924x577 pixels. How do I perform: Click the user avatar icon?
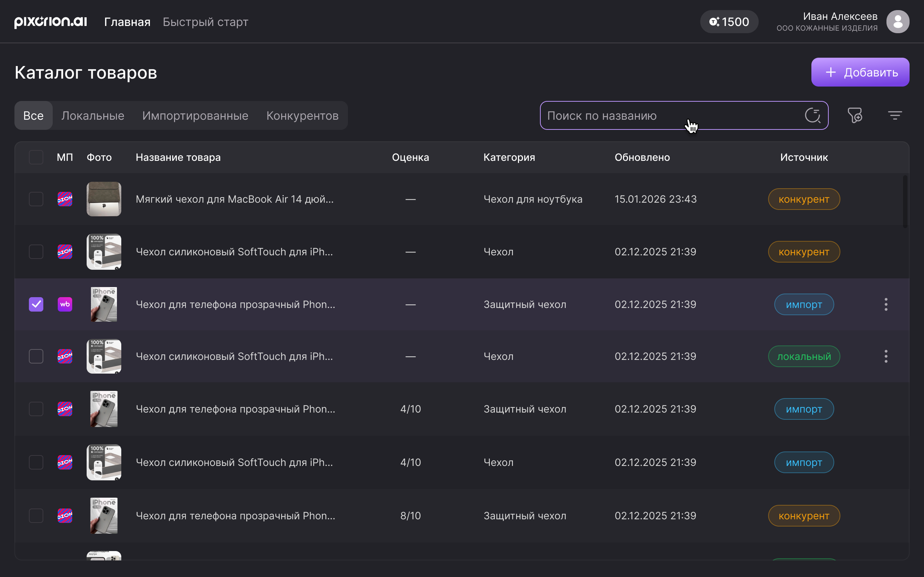[x=897, y=22]
